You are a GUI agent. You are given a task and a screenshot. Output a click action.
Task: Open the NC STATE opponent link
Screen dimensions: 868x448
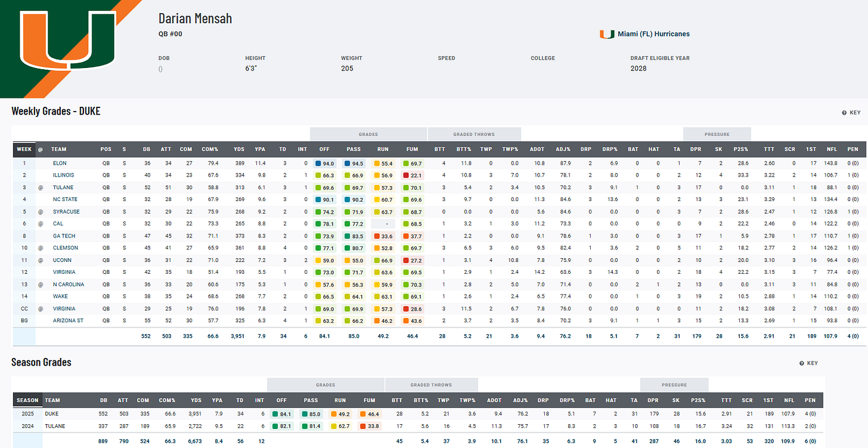pyautogui.click(x=64, y=199)
